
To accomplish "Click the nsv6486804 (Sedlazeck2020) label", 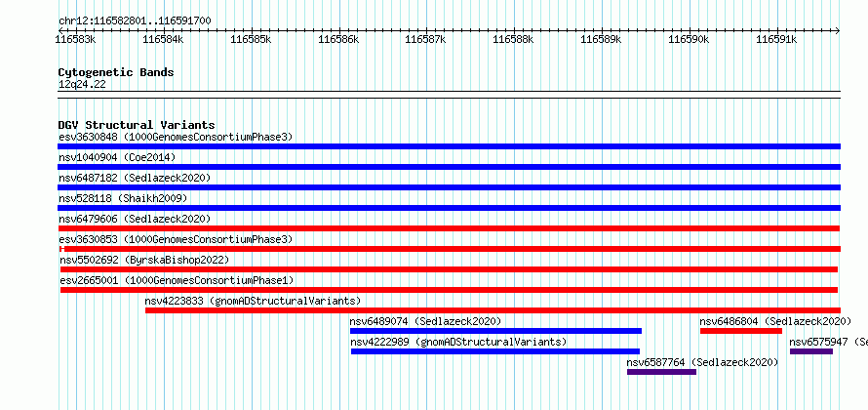I will [775, 321].
